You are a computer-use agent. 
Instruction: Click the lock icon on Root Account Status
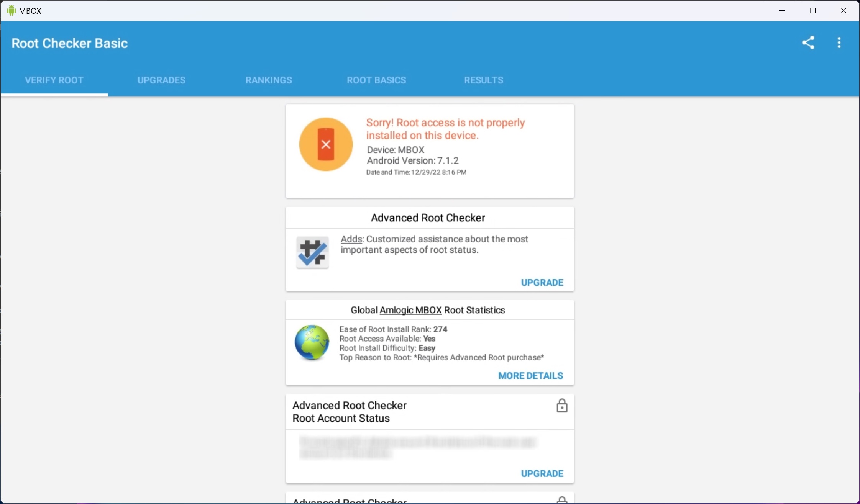point(562,406)
